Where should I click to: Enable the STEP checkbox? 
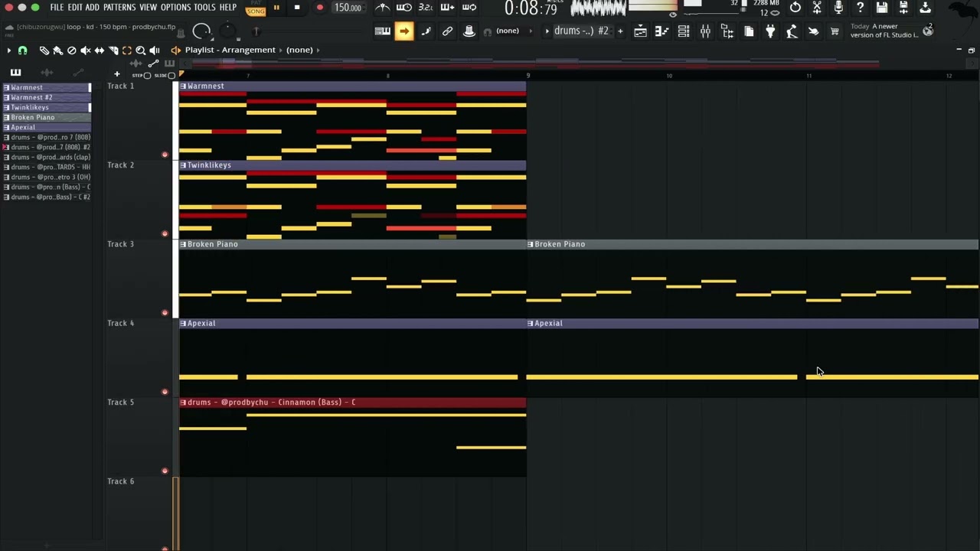(148, 76)
